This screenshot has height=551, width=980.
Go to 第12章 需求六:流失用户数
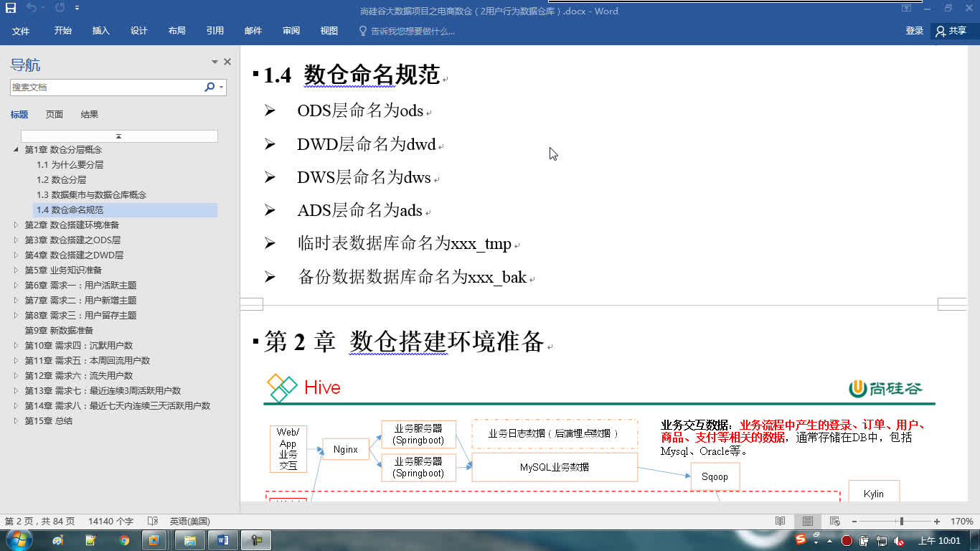click(x=79, y=375)
